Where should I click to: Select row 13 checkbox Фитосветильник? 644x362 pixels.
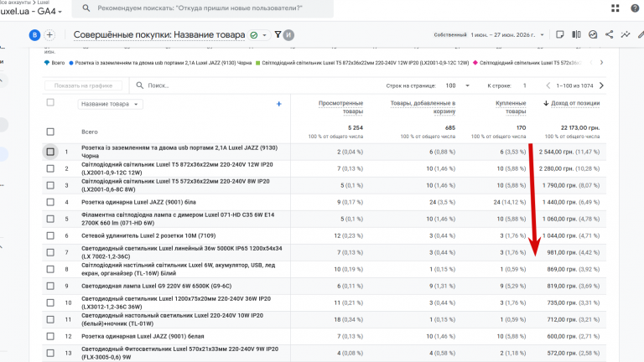[x=50, y=353]
